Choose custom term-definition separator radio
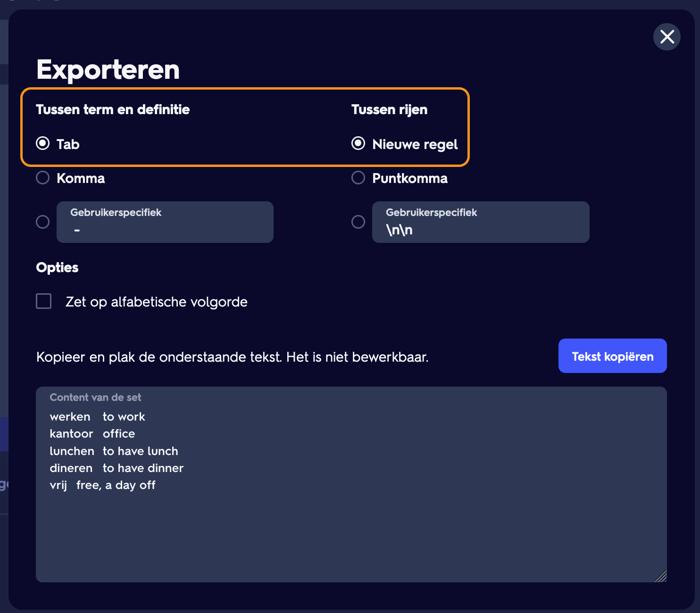Image resolution: width=700 pixels, height=613 pixels. [x=43, y=222]
